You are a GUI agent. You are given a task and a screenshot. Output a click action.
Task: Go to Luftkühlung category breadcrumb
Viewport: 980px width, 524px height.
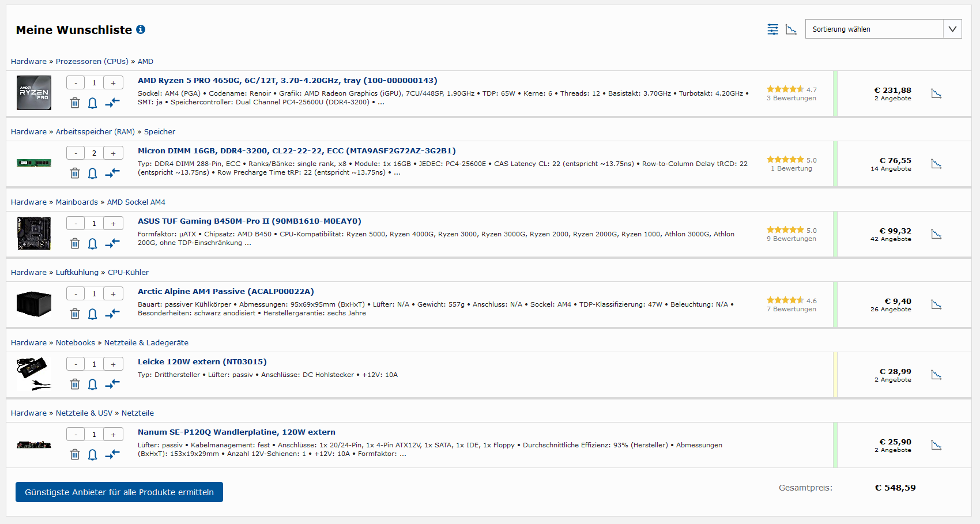tap(77, 272)
